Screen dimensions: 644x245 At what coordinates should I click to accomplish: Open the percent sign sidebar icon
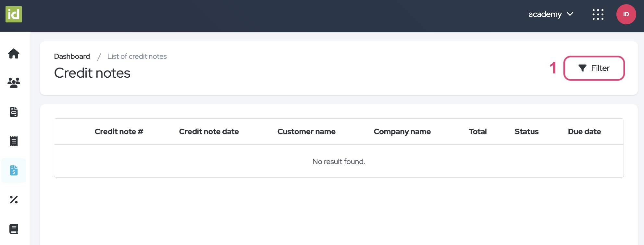pos(14,200)
